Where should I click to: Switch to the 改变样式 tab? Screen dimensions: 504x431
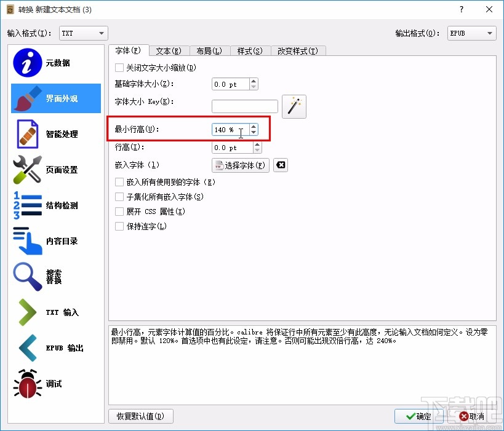pos(298,51)
